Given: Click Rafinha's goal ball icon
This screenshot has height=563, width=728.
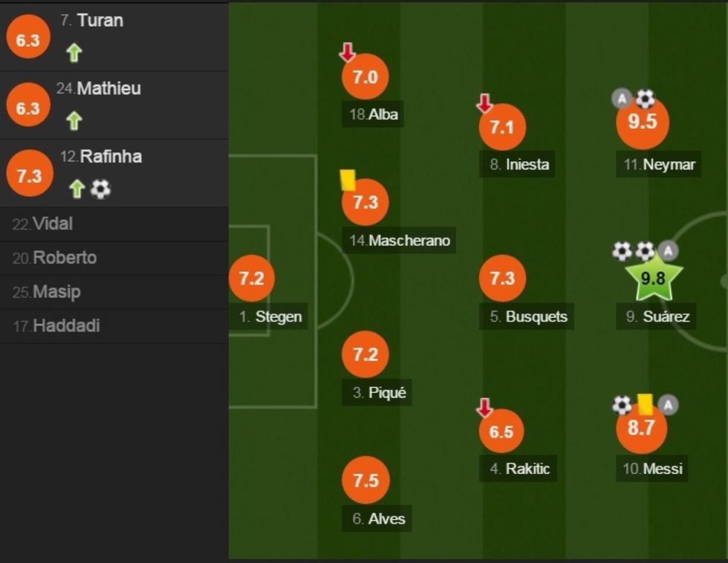Looking at the screenshot, I should click(x=100, y=189).
